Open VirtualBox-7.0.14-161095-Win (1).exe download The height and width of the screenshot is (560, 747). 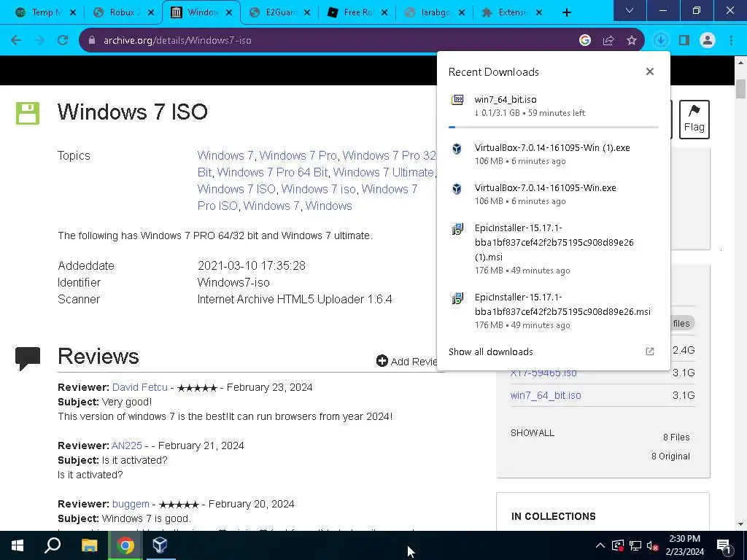coord(553,155)
